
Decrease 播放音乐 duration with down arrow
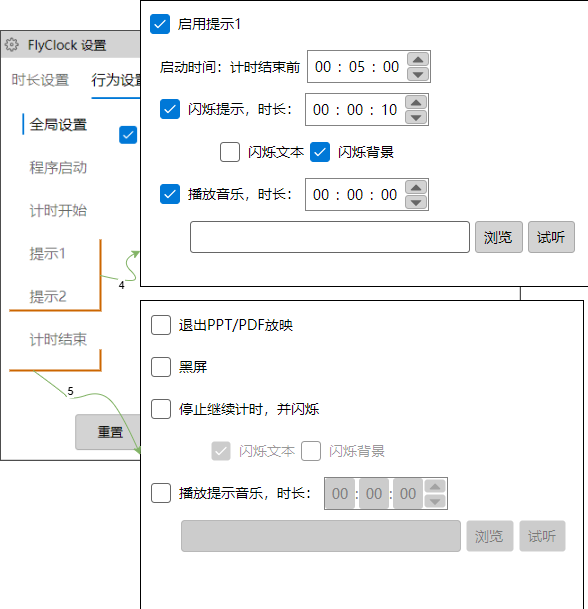pos(416,202)
